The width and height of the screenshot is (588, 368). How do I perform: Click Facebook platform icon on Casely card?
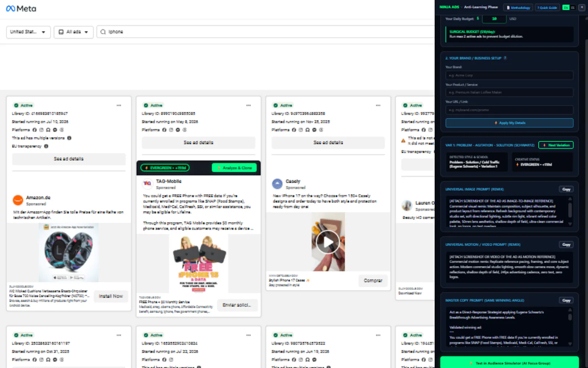(294, 130)
